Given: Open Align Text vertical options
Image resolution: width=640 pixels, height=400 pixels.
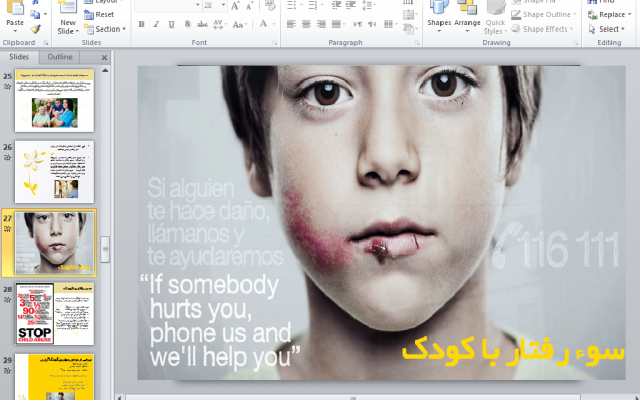Looking at the screenshot, I should (409, 15).
